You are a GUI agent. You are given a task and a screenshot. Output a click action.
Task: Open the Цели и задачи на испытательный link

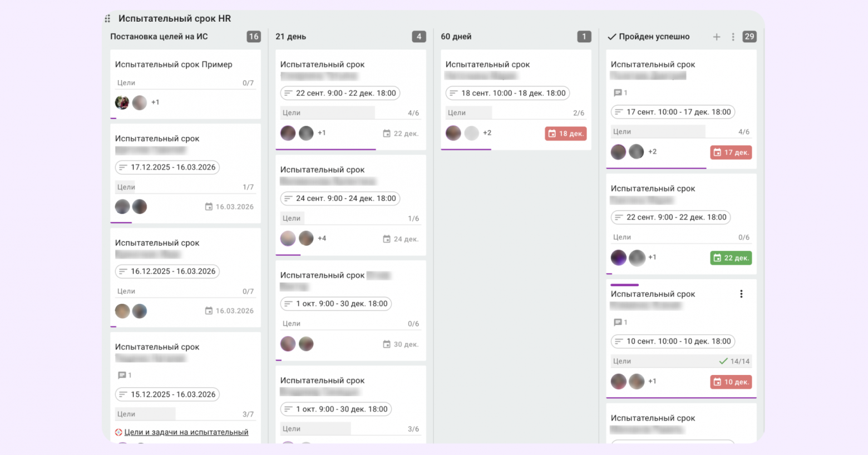(x=186, y=432)
